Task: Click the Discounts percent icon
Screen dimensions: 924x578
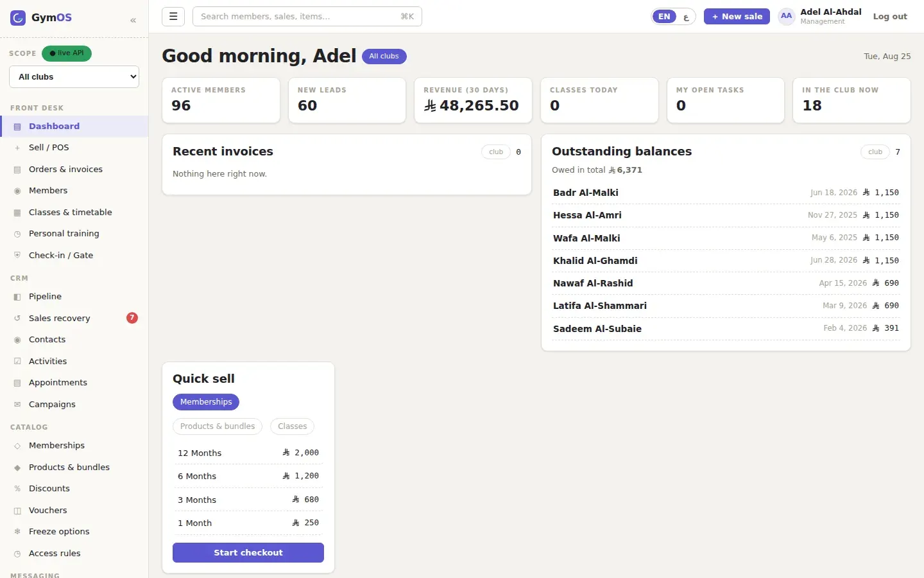Action: click(17, 489)
